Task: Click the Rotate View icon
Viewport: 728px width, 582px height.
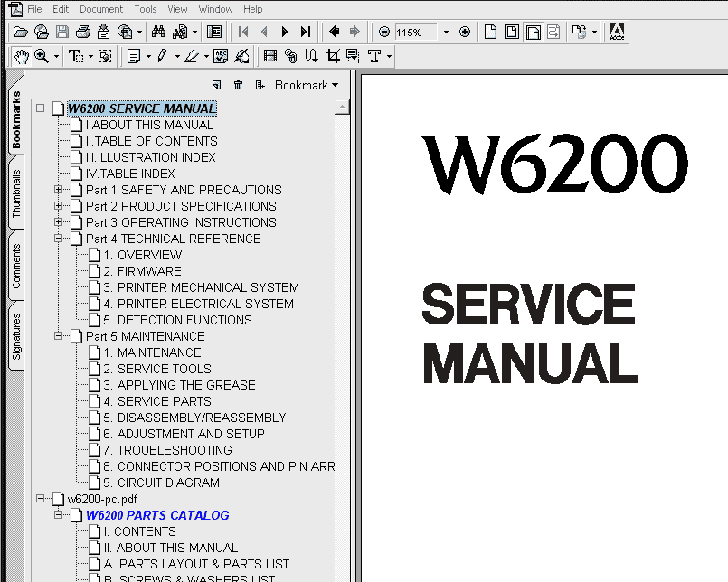Action: (x=579, y=32)
